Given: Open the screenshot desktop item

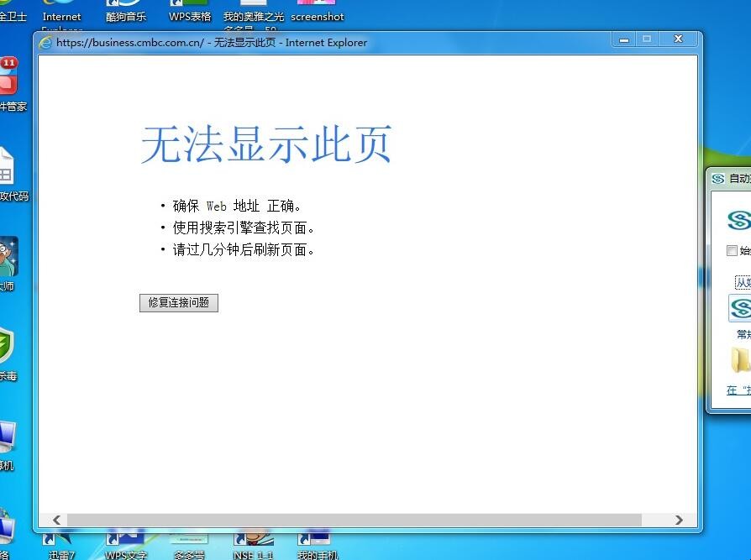Looking at the screenshot, I should pos(317,12).
